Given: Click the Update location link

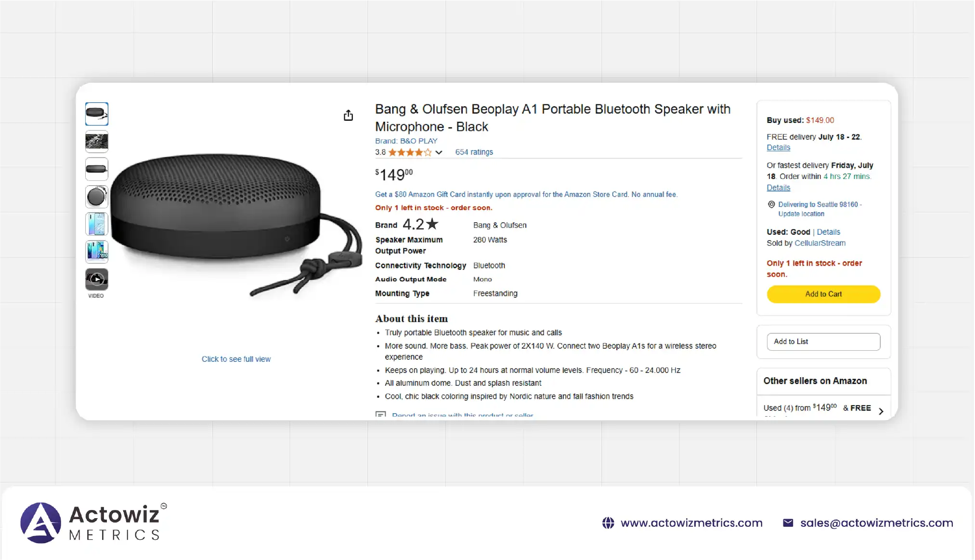Looking at the screenshot, I should pos(801,214).
